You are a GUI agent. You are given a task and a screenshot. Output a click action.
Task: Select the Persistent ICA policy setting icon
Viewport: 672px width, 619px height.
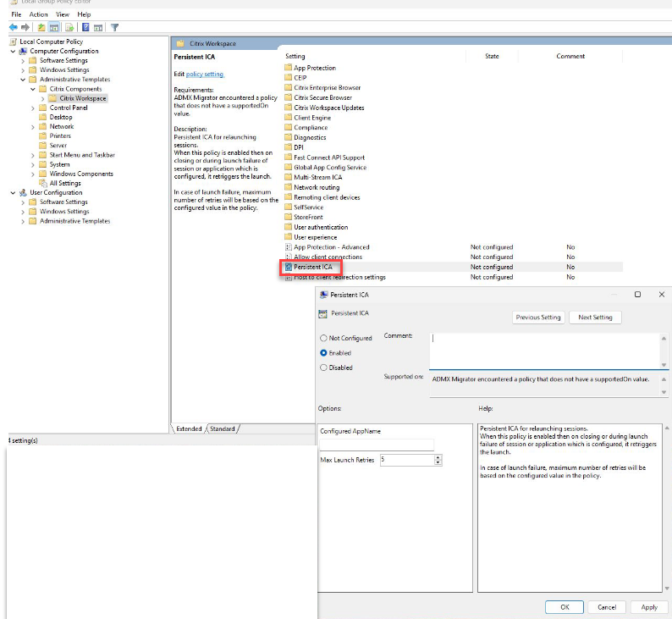click(289, 267)
